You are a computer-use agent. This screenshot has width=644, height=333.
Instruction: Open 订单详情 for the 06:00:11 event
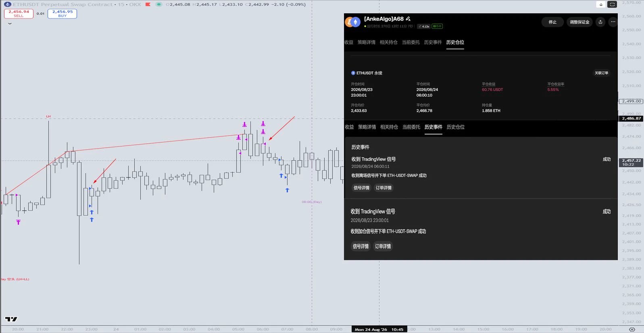tap(383, 188)
